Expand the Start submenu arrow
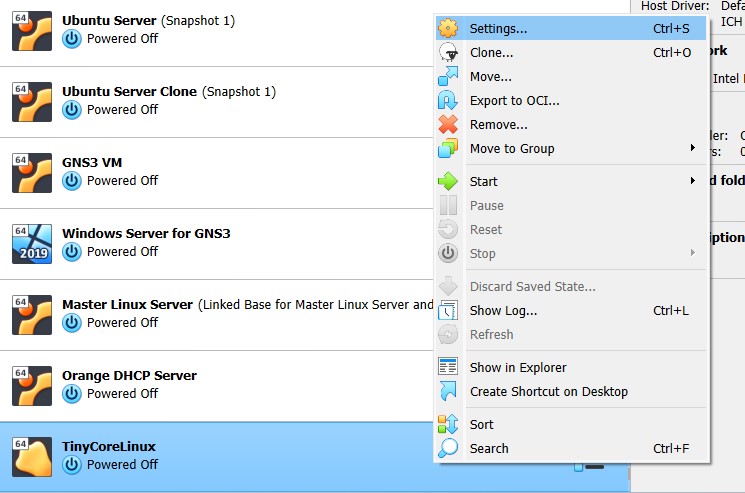Image resolution: width=745 pixels, height=493 pixels. (x=693, y=180)
